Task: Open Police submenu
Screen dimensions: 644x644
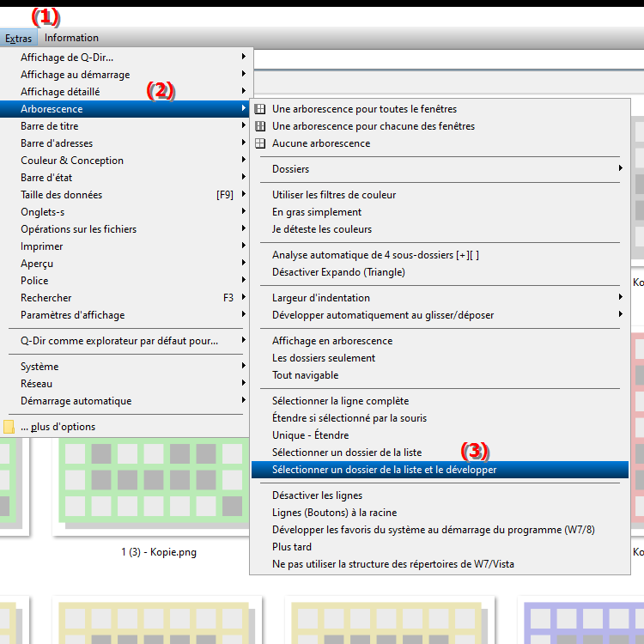Action: point(125,281)
